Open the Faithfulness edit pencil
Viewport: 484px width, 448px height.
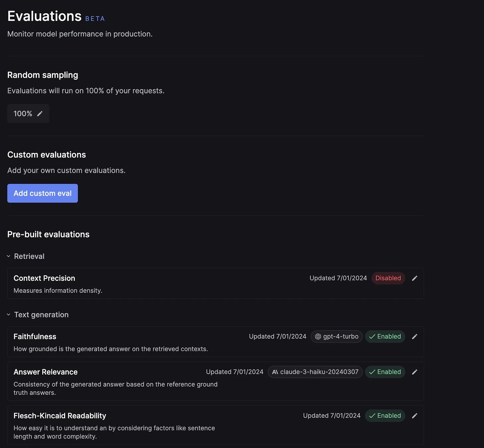(415, 336)
